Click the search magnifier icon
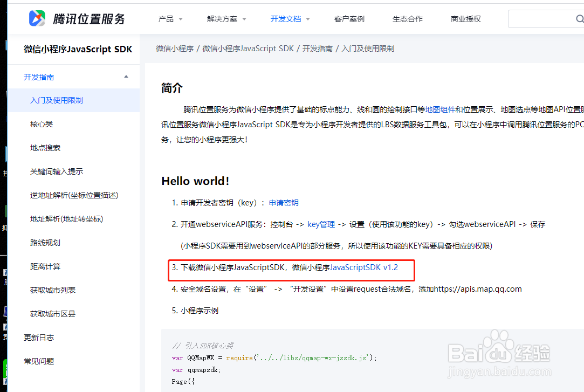Screen dimensions: 584x392 tap(581, 18)
